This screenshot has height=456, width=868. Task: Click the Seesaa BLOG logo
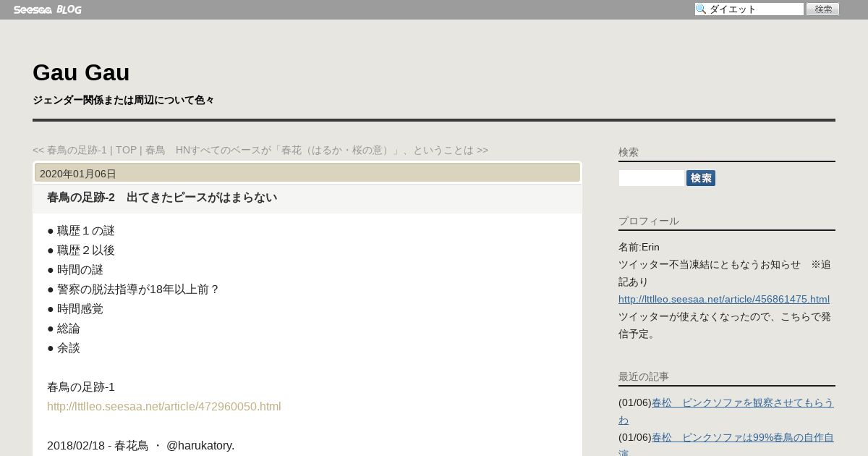47,9
